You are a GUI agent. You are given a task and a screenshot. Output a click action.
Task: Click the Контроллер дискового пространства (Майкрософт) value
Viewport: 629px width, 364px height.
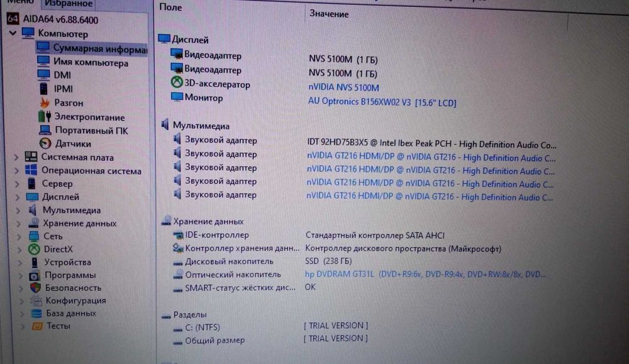click(403, 248)
